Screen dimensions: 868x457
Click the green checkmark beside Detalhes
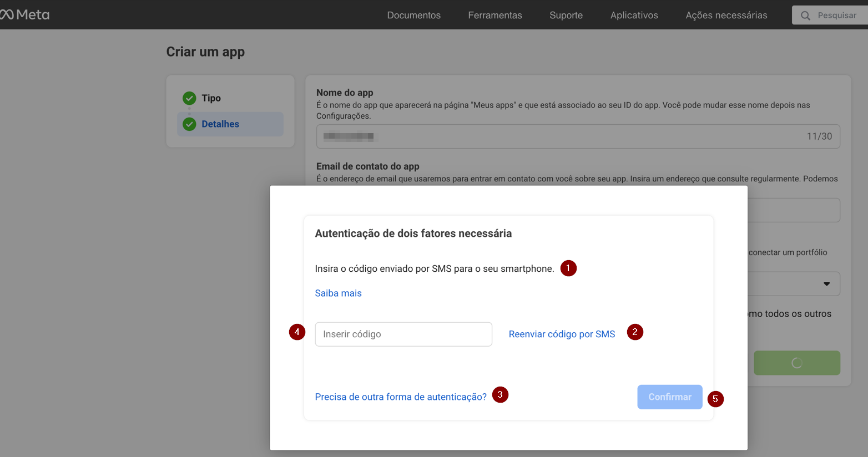(189, 124)
